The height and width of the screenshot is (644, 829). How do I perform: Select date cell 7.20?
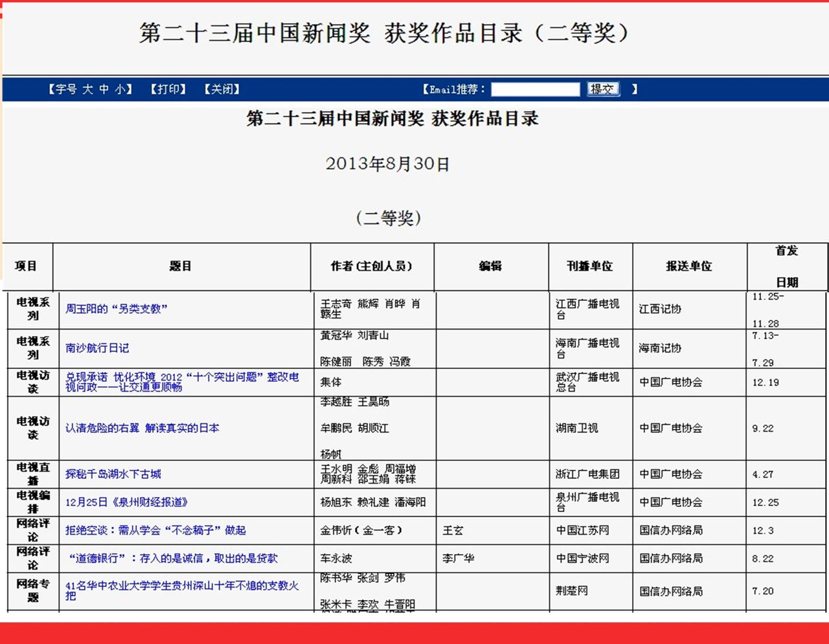tap(787, 591)
